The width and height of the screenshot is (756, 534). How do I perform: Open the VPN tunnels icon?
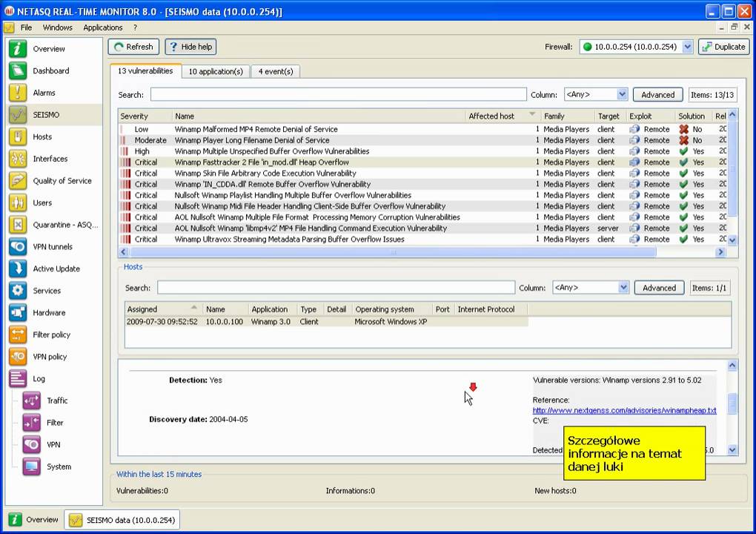(18, 247)
